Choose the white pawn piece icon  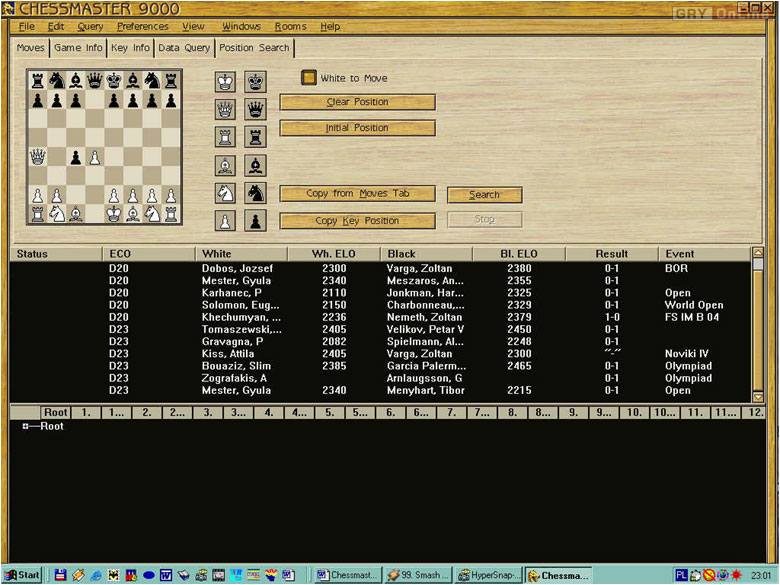pyautogui.click(x=225, y=221)
